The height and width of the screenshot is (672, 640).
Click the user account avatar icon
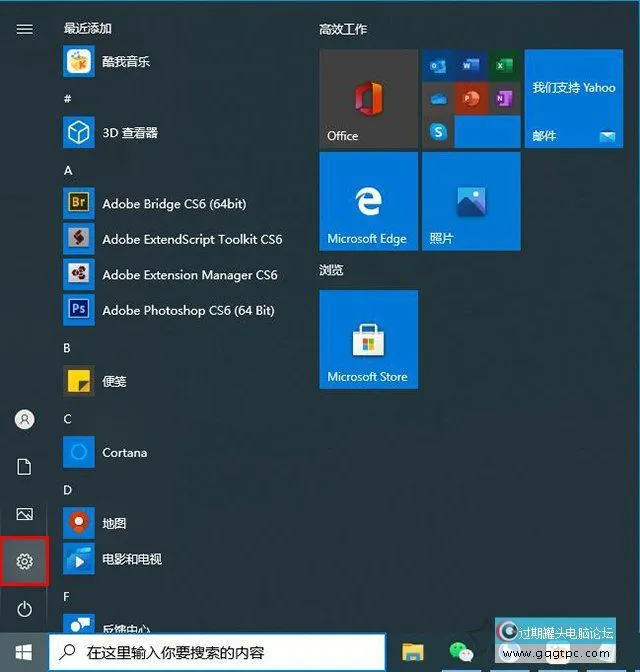(x=24, y=419)
